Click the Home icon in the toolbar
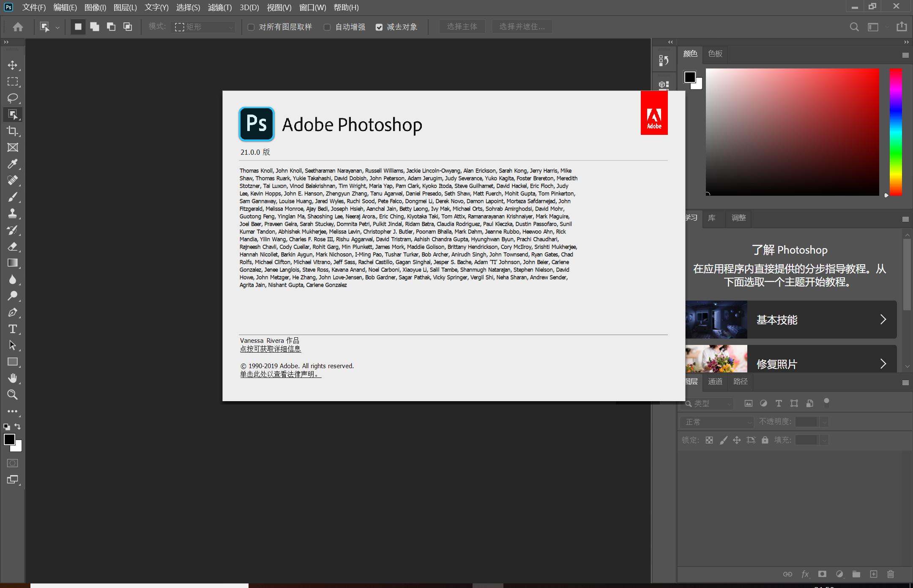913x588 pixels. 17,27
